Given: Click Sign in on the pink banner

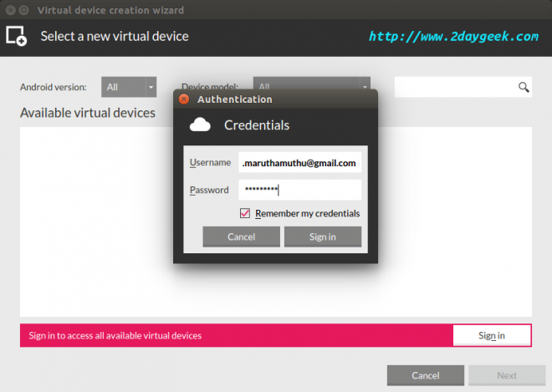Looking at the screenshot, I should point(491,335).
